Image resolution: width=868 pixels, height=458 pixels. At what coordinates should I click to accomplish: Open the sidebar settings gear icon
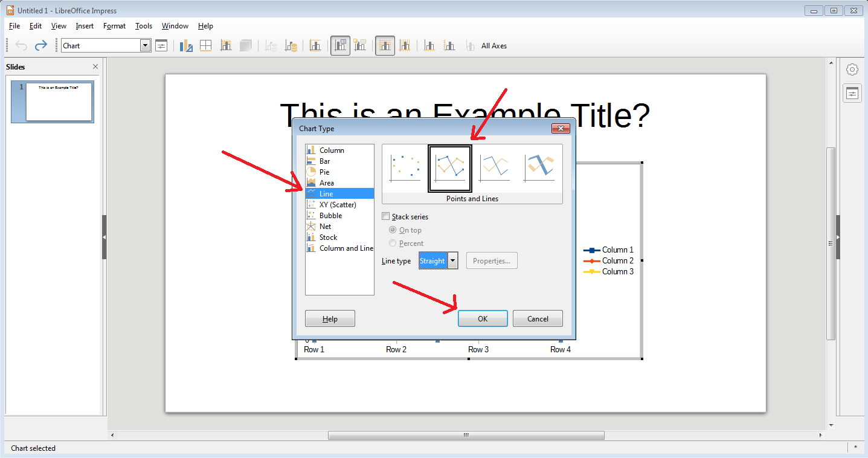[x=852, y=69]
